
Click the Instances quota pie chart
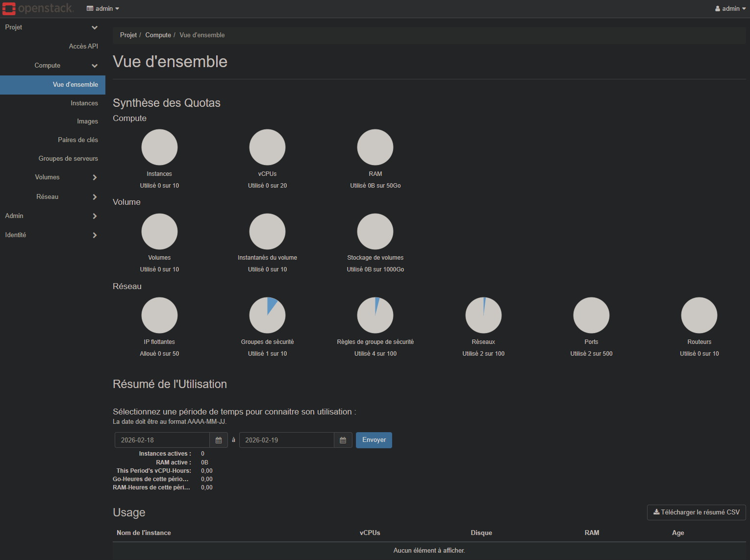click(x=159, y=147)
